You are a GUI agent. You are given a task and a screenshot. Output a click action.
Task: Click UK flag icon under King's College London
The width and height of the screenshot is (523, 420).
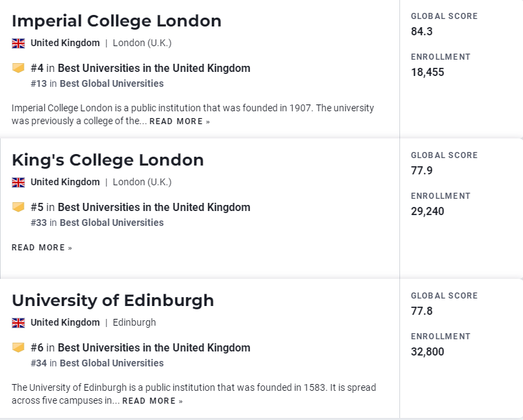tap(18, 183)
